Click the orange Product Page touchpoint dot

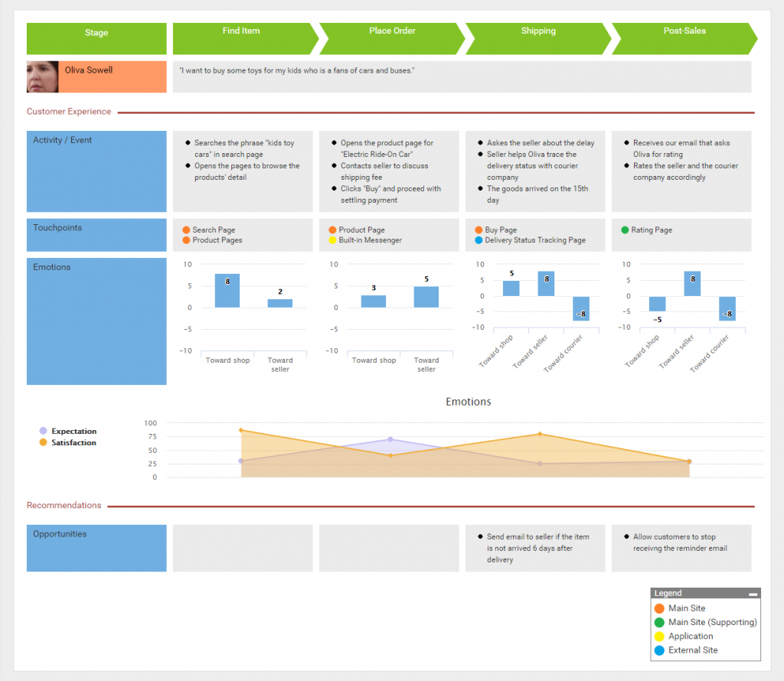(332, 230)
